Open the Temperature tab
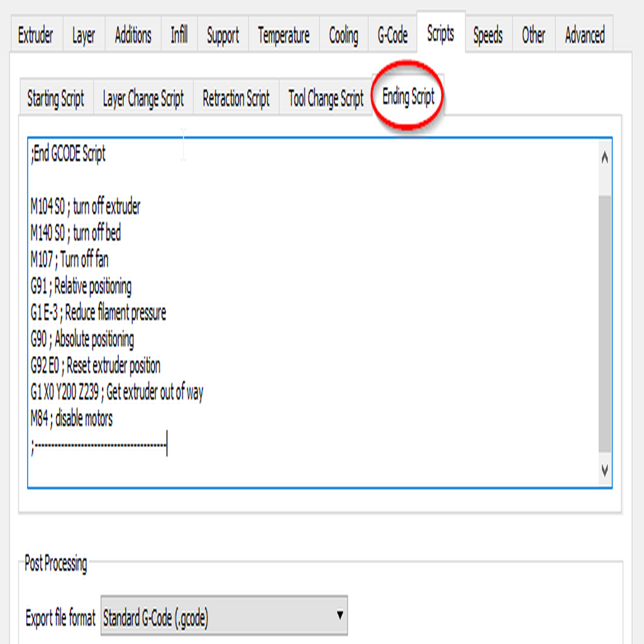 tap(284, 35)
